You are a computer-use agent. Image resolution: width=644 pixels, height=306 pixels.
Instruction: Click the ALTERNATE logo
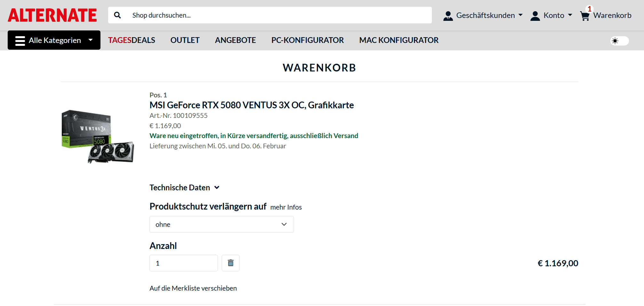[x=52, y=15]
